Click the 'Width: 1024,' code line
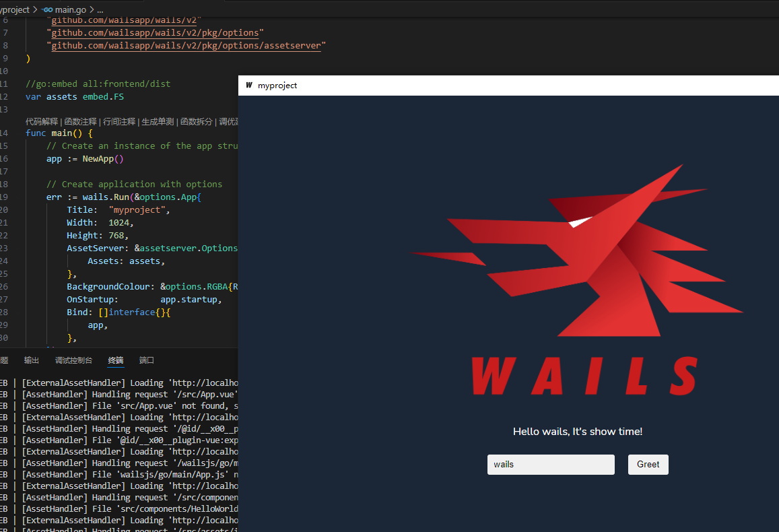779x532 pixels. pos(100,223)
